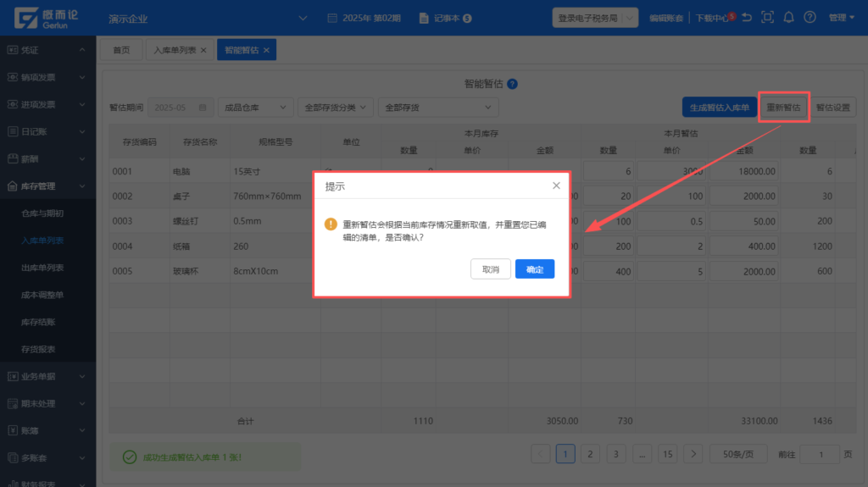868x487 pixels.
Task: Open help via question mark icon
Action: tap(810, 17)
